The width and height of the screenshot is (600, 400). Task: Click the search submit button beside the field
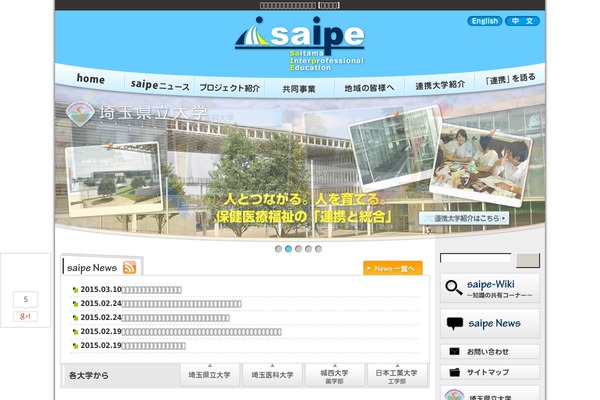point(528,260)
